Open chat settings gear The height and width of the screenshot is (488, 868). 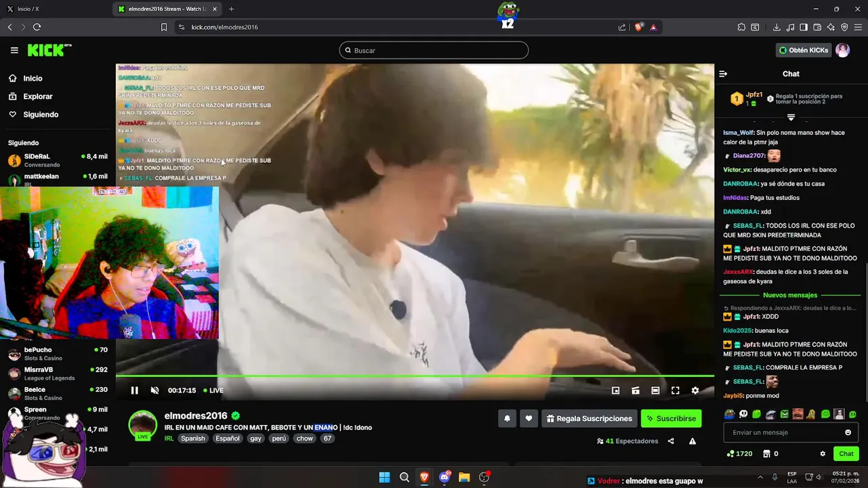pyautogui.click(x=823, y=454)
